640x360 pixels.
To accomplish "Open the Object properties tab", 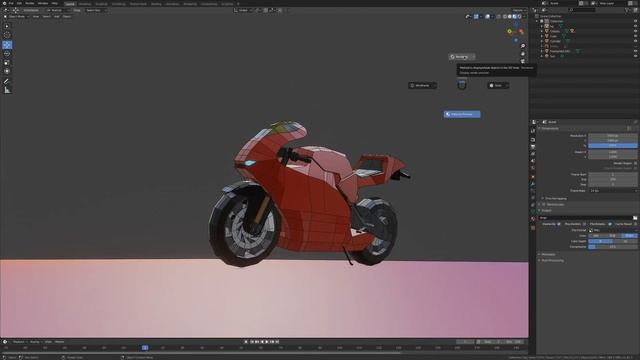I will click(533, 177).
